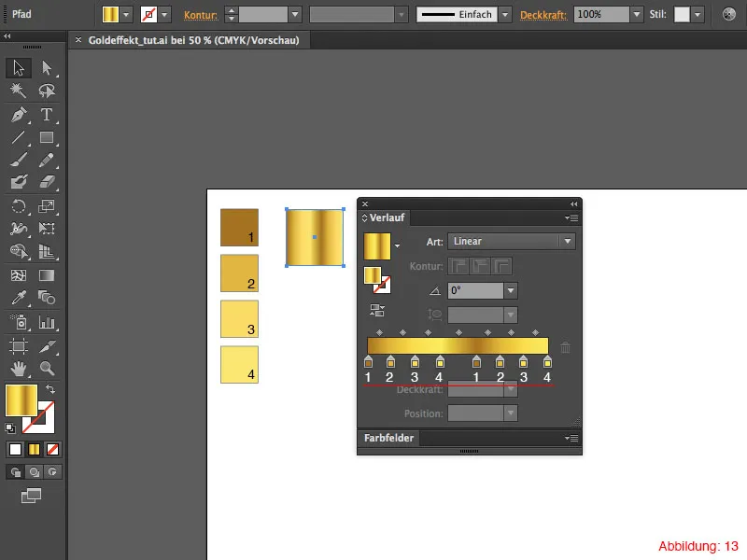Enable Draw Behind mode
This screenshot has height=560, width=747.
click(34, 472)
